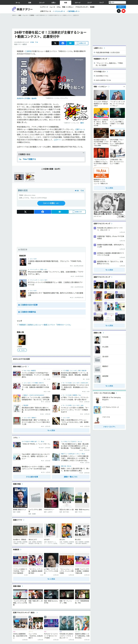Screen dimensions: 138x644
Task: Open 竹内涼真 in 話題の人物
Action: pyautogui.click(x=105, y=337)
